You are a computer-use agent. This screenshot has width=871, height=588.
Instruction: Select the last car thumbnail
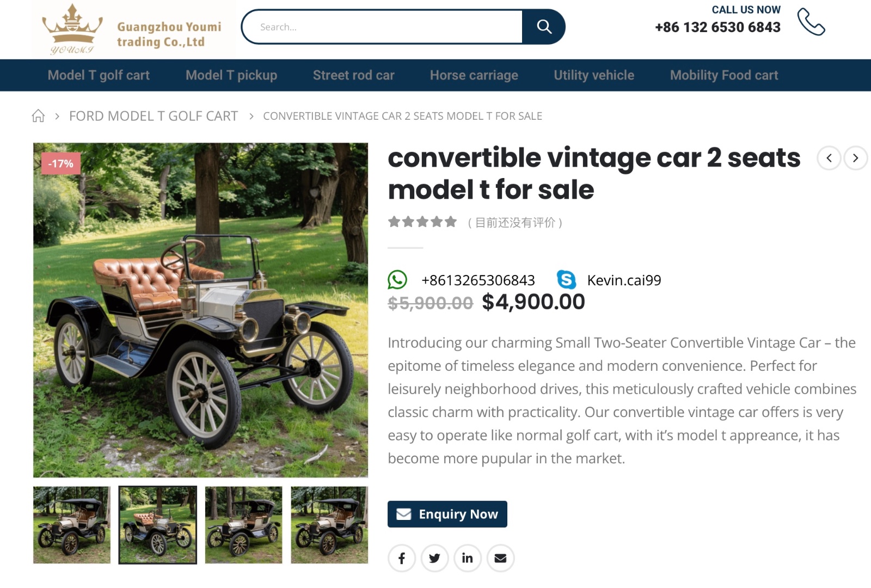pyautogui.click(x=329, y=525)
